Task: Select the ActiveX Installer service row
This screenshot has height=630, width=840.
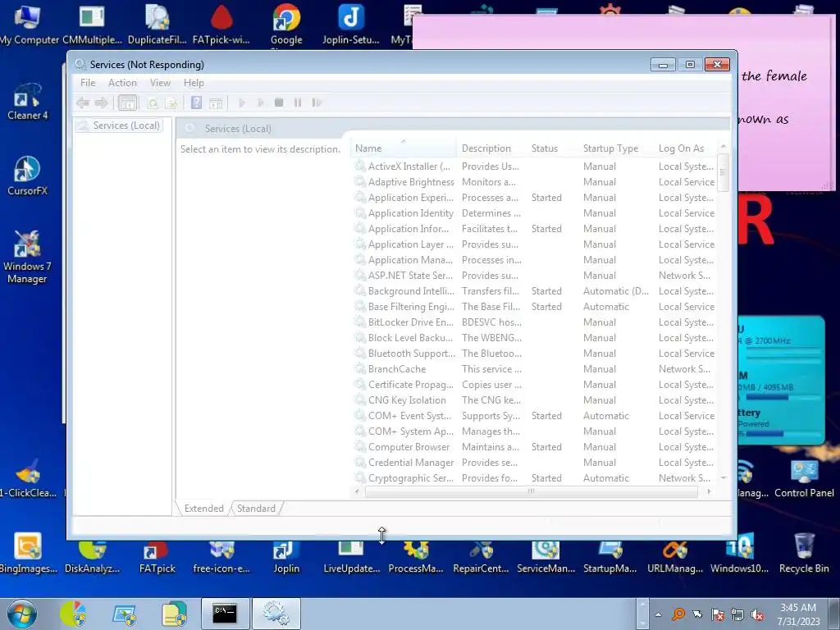Action: coord(534,167)
